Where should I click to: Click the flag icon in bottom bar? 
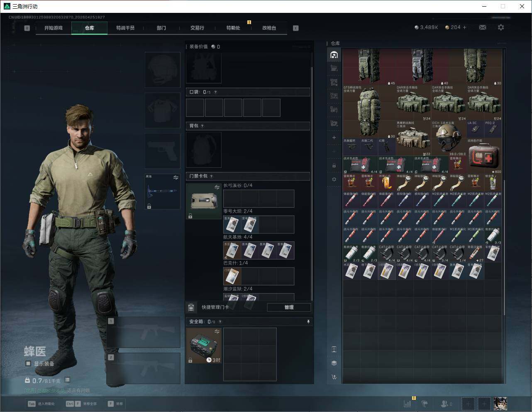tap(425, 403)
